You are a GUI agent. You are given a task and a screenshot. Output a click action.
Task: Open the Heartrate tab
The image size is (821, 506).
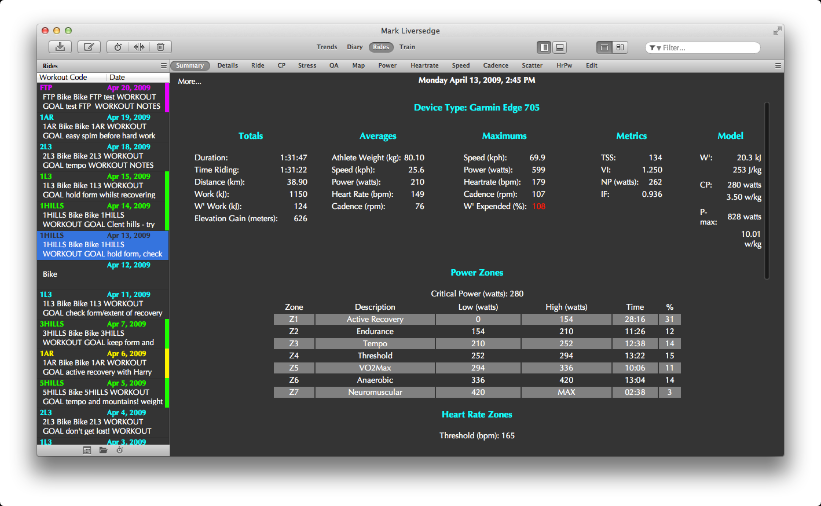pos(425,66)
